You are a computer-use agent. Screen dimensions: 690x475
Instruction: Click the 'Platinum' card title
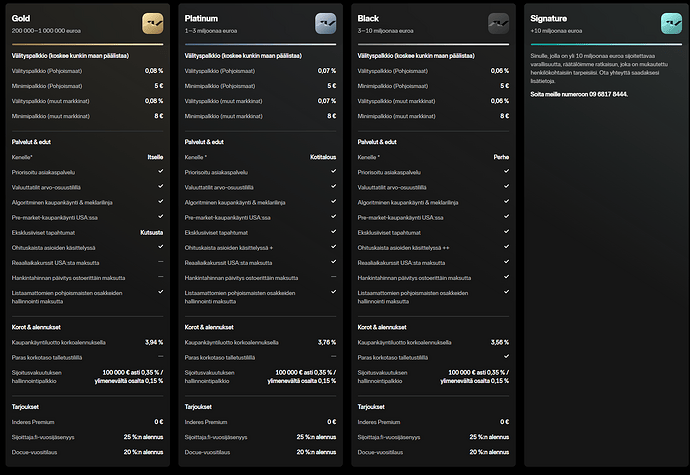click(201, 18)
